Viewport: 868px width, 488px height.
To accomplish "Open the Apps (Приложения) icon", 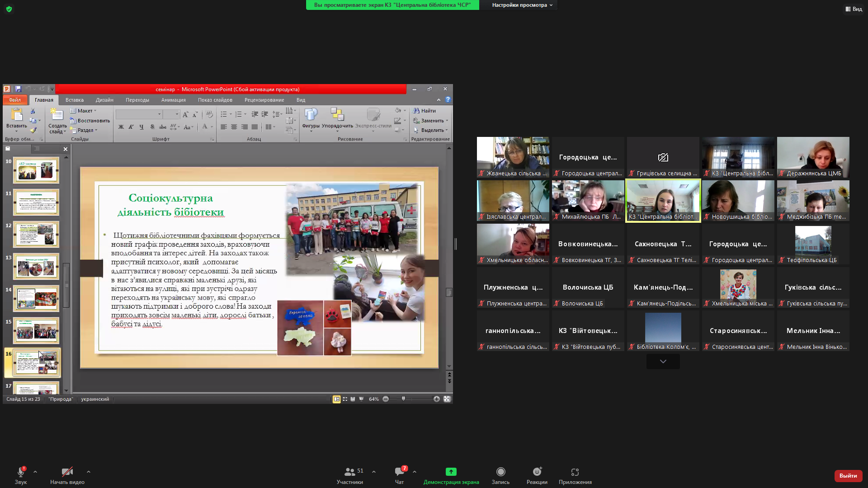I will (575, 472).
